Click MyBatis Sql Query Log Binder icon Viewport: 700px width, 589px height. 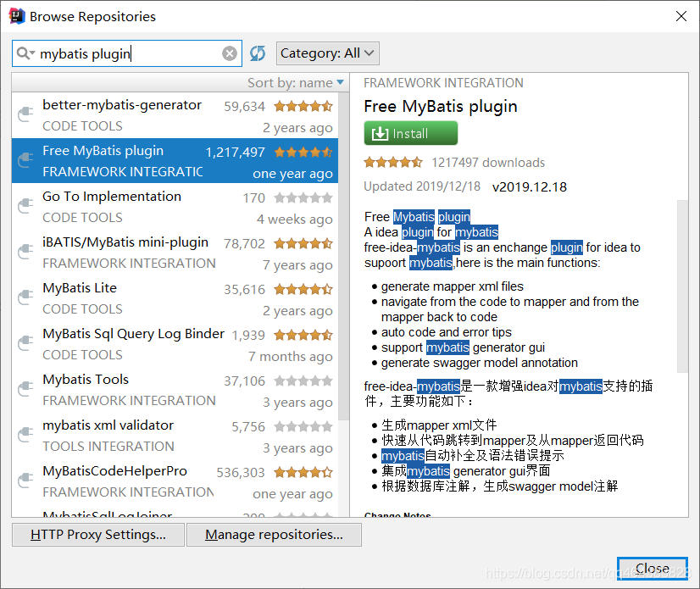coord(25,343)
